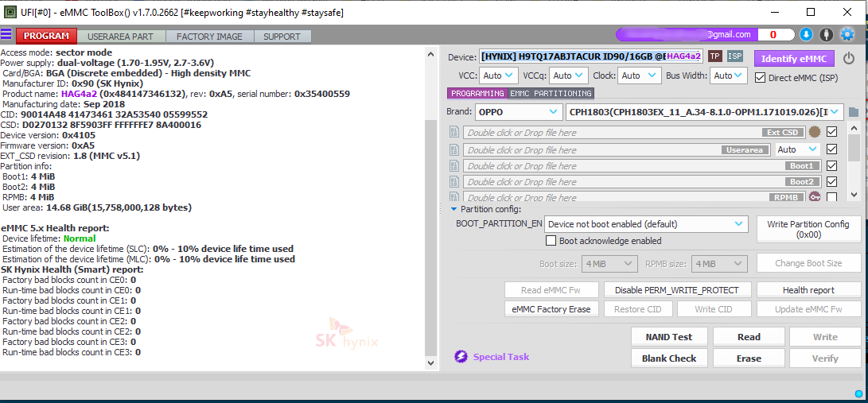
Task: Click the Ext CSD file drop field
Action: pos(634,133)
